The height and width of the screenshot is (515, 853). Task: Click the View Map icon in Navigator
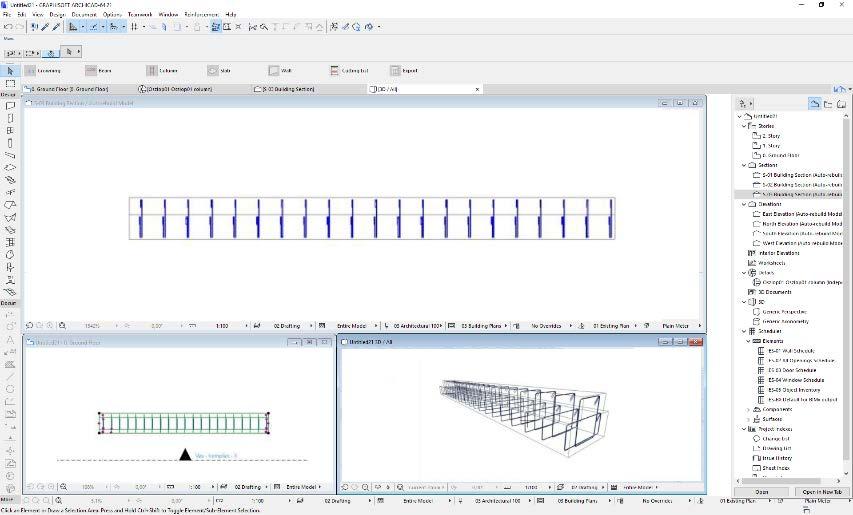[828, 103]
